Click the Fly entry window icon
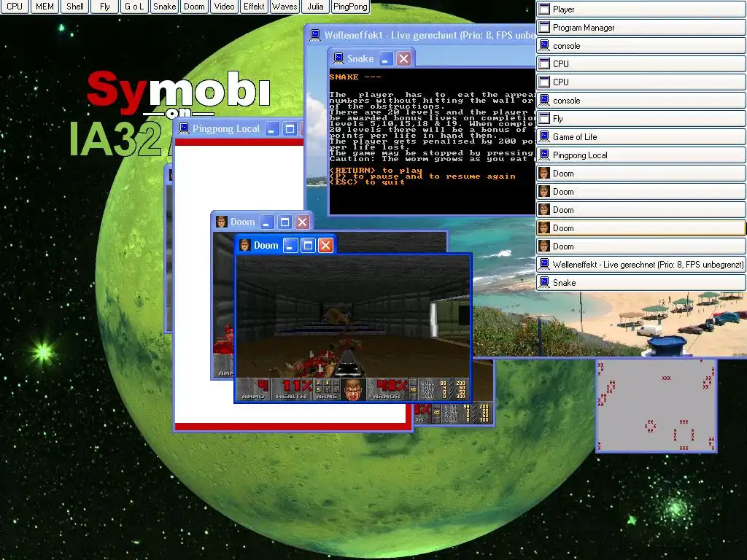 click(x=544, y=119)
